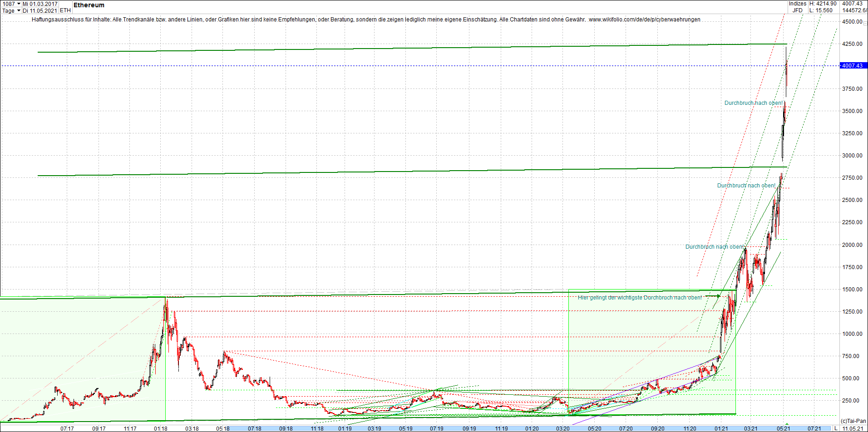Toggle the dotted blue price level line
Image resolution: width=868 pixels, height=432 pixels.
(x=409, y=65)
